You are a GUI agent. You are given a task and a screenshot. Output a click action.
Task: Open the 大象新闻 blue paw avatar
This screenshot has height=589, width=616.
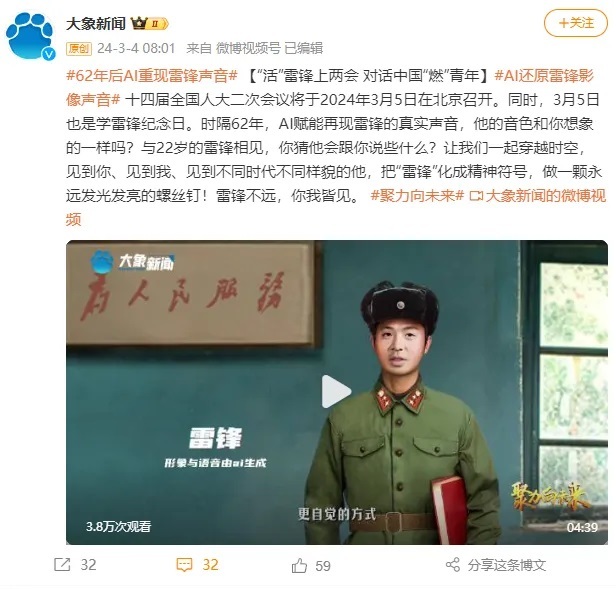[29, 35]
